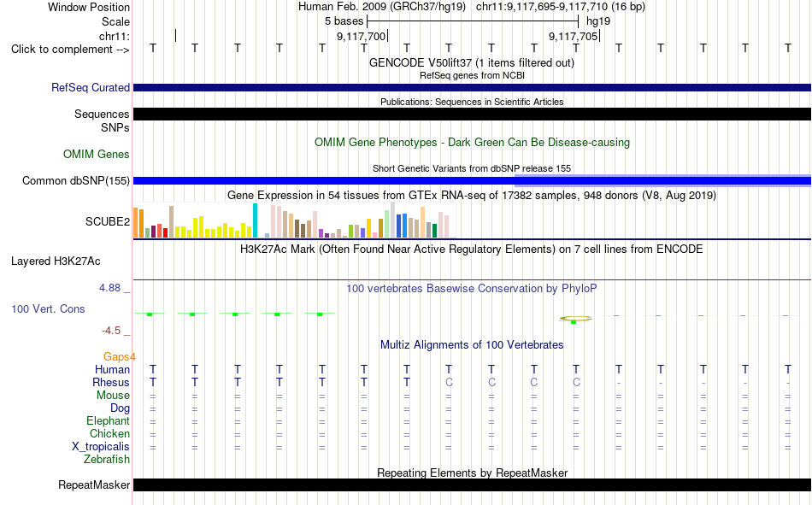Click the 100 Vert. Cons track label
Screen dimensions: 812x505
(x=48, y=308)
